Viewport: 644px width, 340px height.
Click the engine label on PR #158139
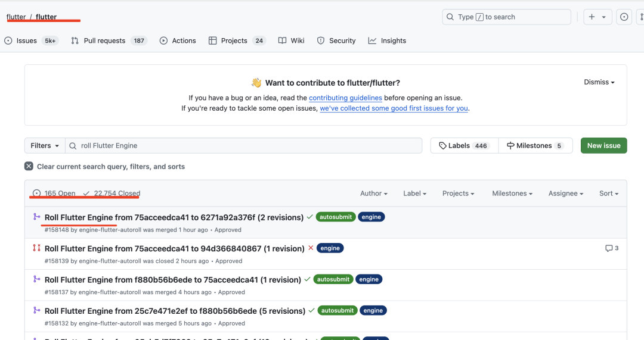pyautogui.click(x=330, y=248)
